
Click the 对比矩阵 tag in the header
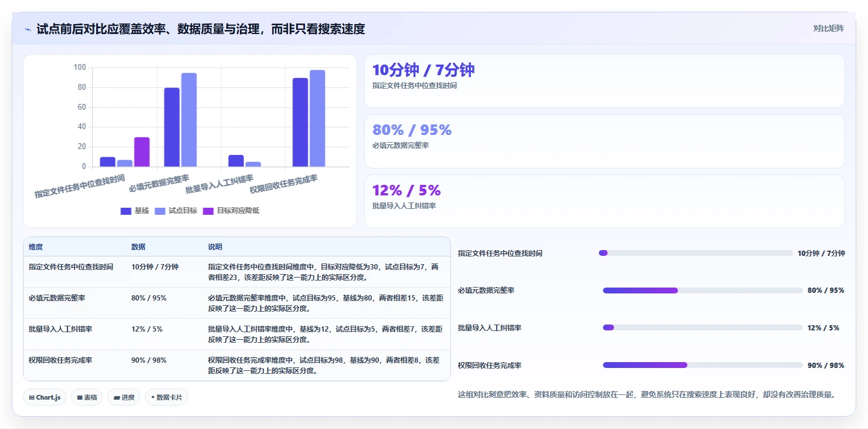pyautogui.click(x=829, y=29)
